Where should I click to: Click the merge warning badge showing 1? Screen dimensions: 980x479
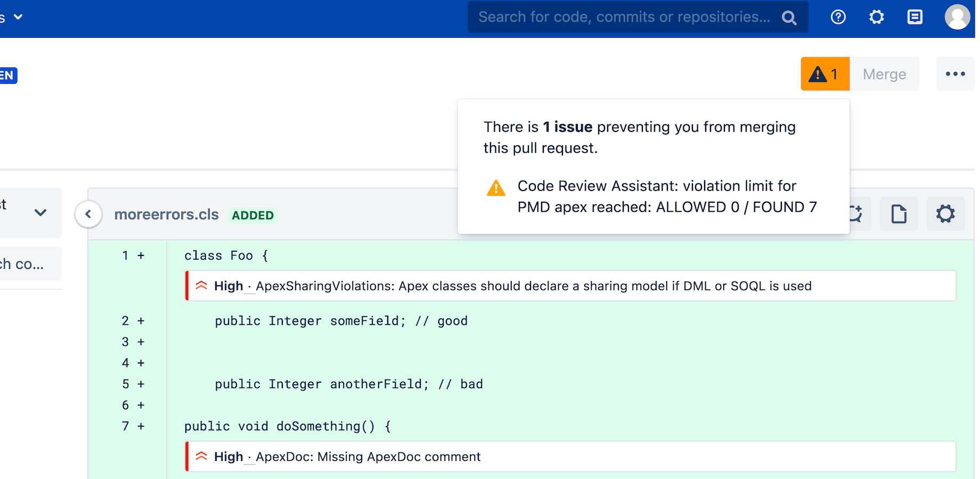[x=824, y=74]
